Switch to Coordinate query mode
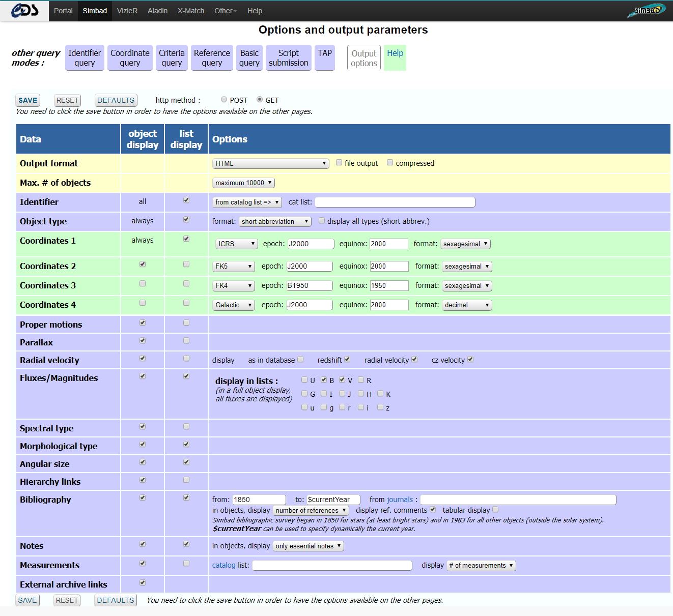Image resolution: width=673 pixels, height=616 pixels. (130, 57)
